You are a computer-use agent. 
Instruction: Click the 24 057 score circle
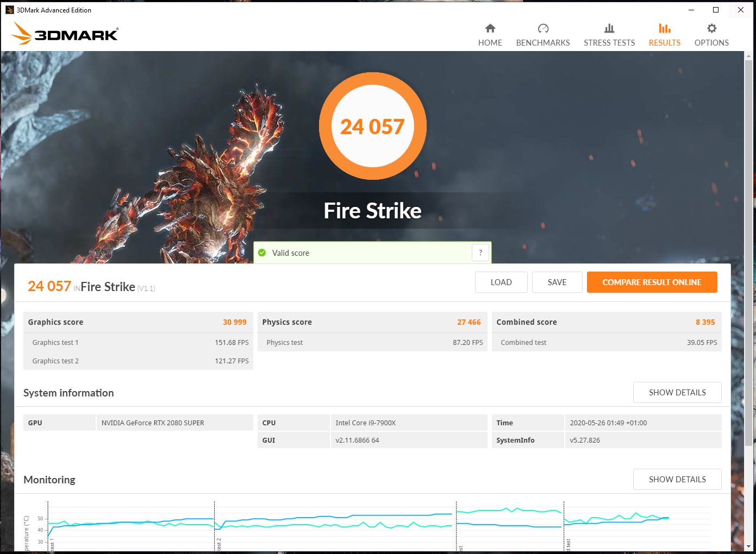click(373, 127)
